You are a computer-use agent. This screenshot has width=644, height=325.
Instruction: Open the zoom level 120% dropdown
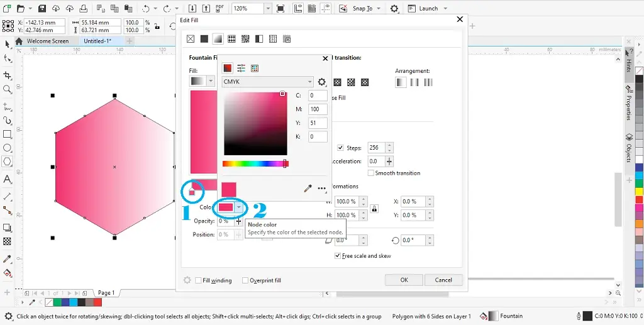(268, 8)
